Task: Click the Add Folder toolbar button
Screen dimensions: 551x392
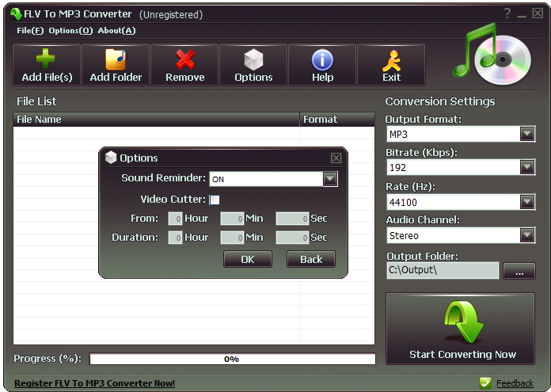Action: pos(116,65)
